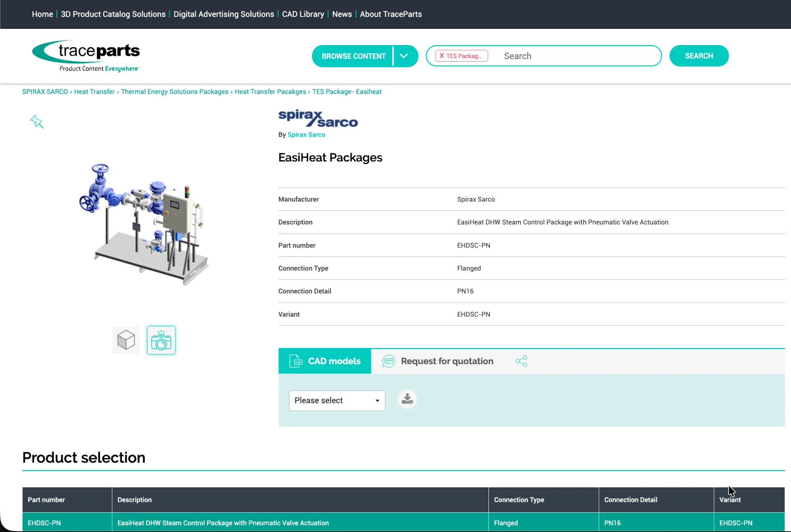This screenshot has height=532, width=791.
Task: Click the Spirax Sarco brand logo
Action: point(318,119)
